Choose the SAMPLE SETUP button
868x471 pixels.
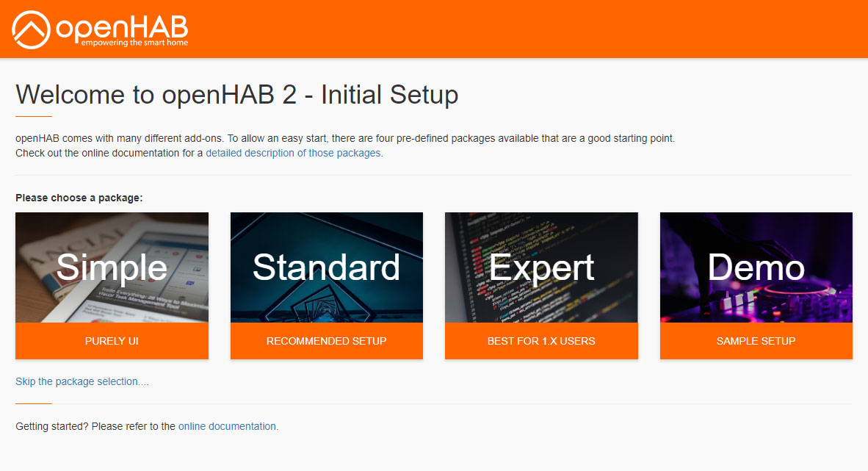click(x=756, y=341)
